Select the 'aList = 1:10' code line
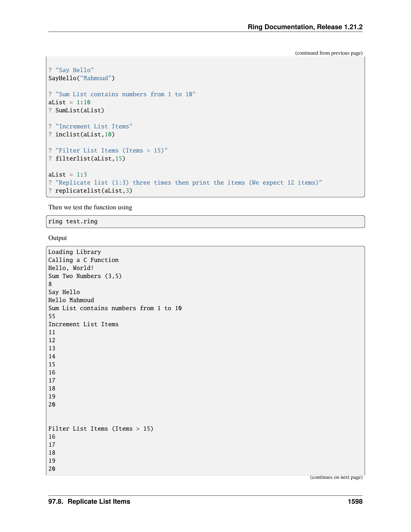 (69, 102)
